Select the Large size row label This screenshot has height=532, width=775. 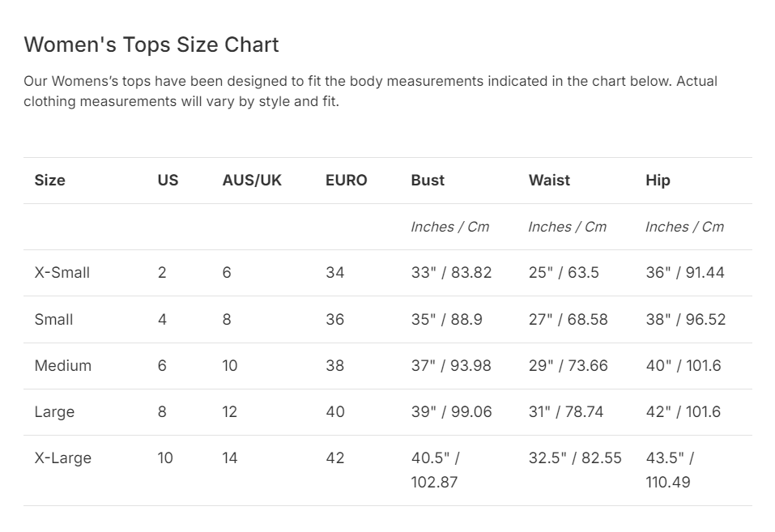click(x=54, y=412)
